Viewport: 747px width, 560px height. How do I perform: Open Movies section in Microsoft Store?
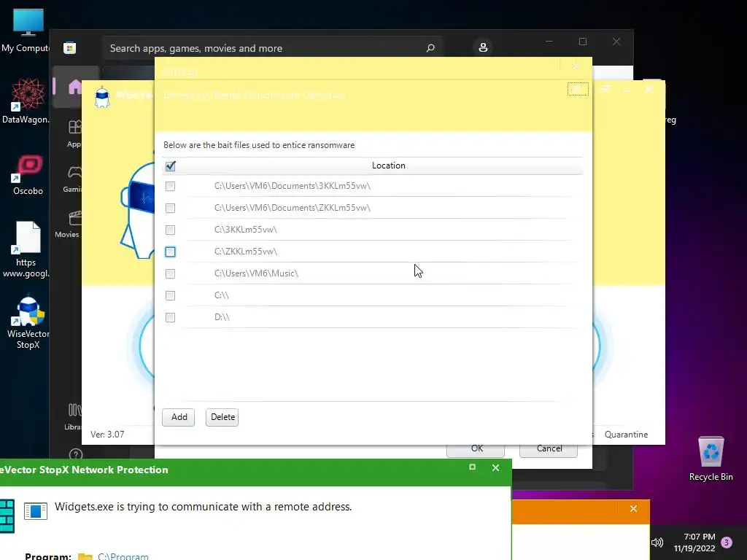pyautogui.click(x=69, y=224)
